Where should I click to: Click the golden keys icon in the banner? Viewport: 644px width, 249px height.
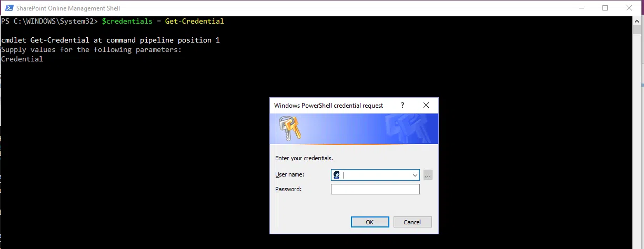289,128
